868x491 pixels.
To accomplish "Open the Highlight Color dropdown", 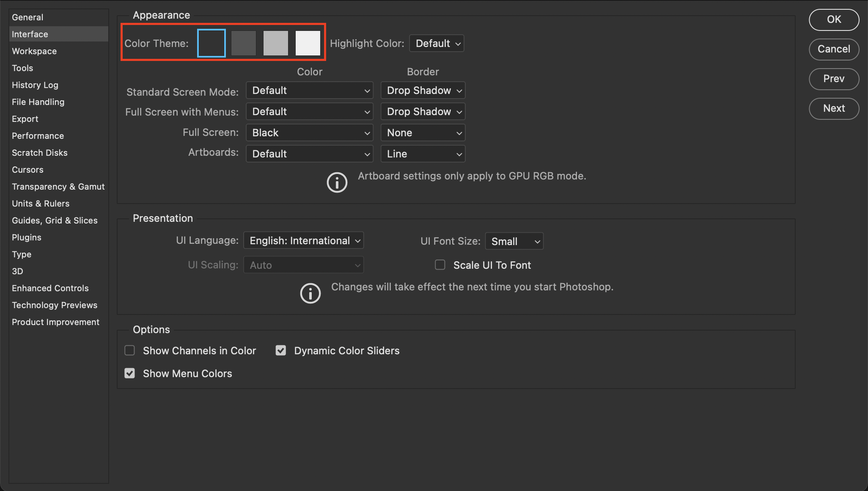I will click(x=437, y=44).
